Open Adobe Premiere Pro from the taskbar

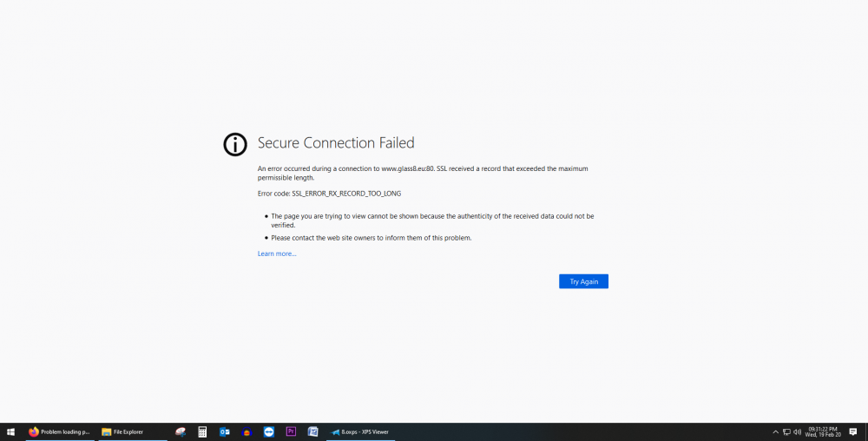pos(291,431)
